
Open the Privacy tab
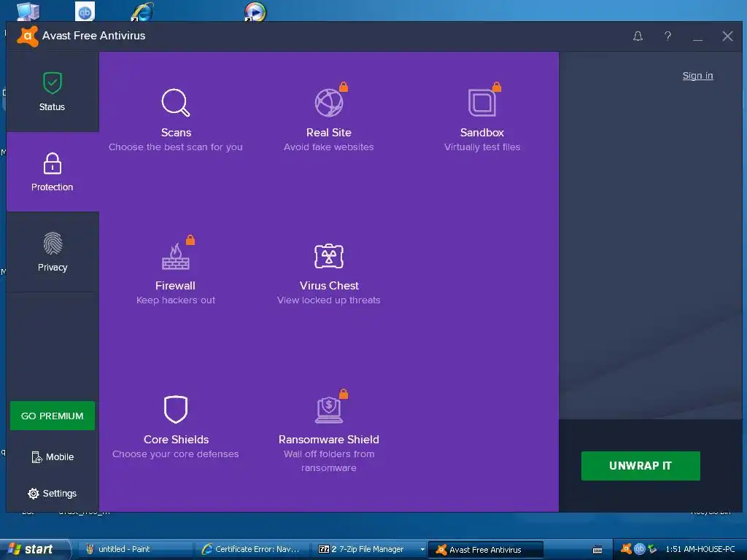tap(53, 252)
